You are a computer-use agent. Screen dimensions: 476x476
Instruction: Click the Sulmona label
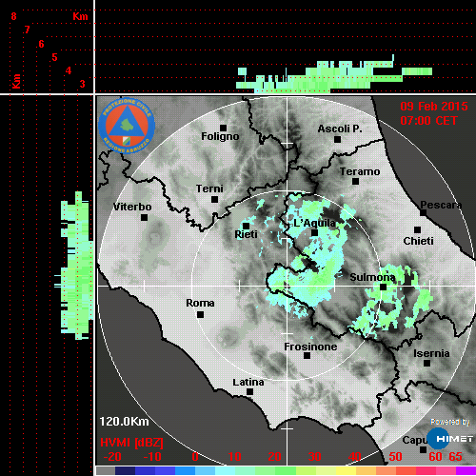[372, 277]
